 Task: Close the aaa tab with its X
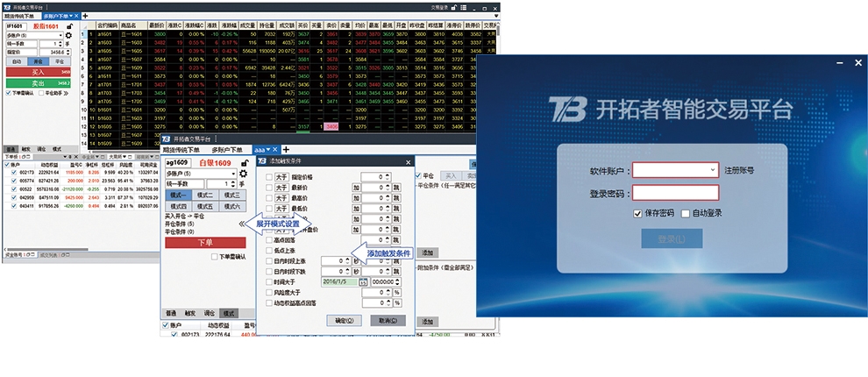[x=275, y=149]
